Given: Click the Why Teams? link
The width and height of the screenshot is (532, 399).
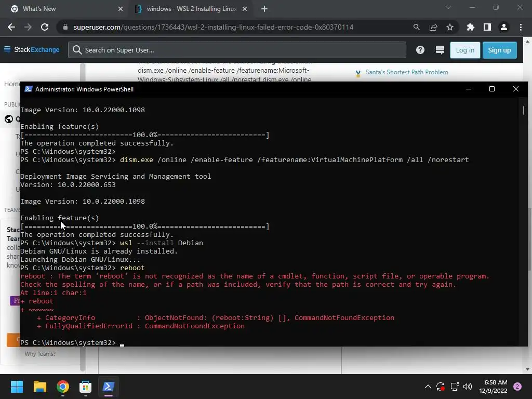Looking at the screenshot, I should pos(40,354).
